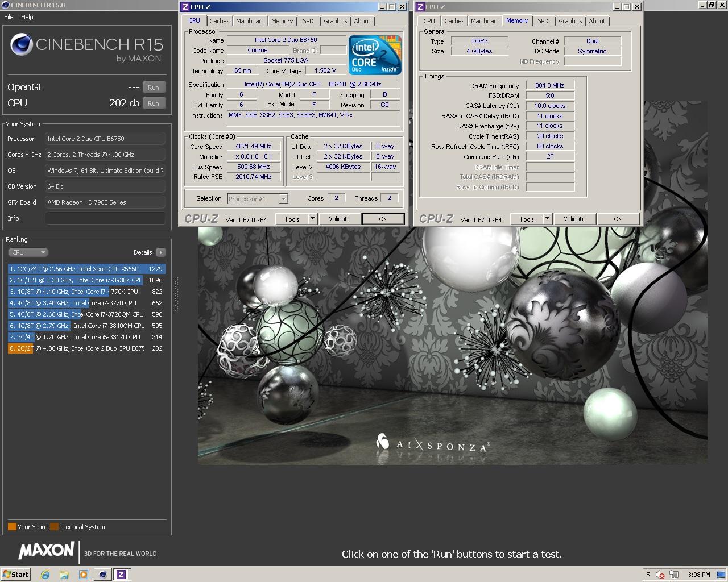Click Tools button in right CPU-Z window
Image resolution: width=728 pixels, height=582 pixels.
tap(527, 219)
